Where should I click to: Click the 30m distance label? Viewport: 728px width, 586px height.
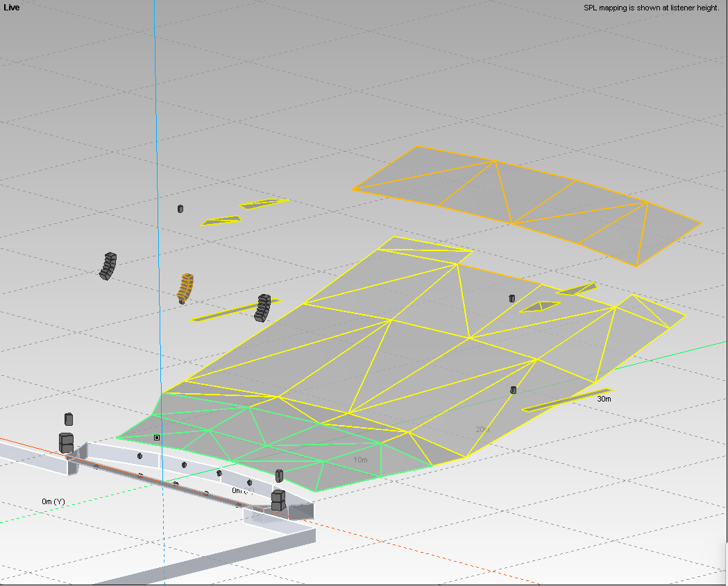[x=604, y=399]
